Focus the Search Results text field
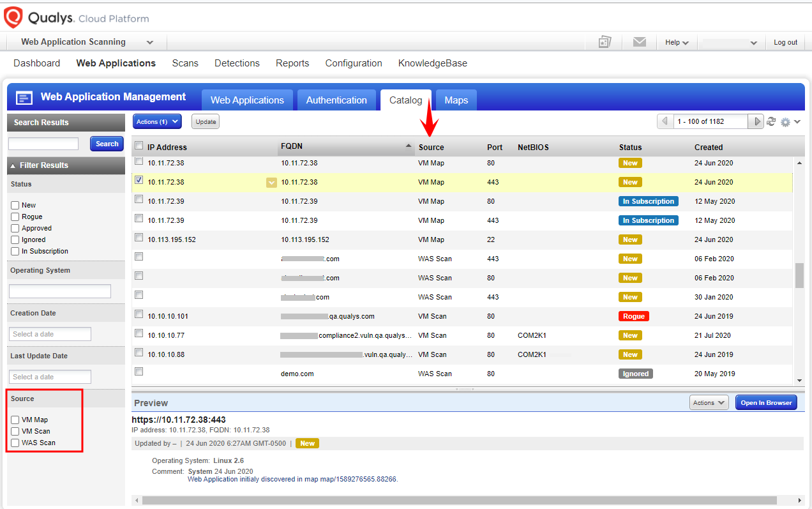The image size is (812, 509). [43, 144]
